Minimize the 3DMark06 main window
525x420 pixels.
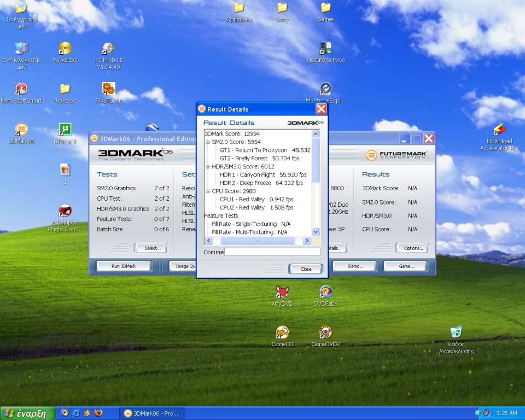pyautogui.click(x=405, y=138)
